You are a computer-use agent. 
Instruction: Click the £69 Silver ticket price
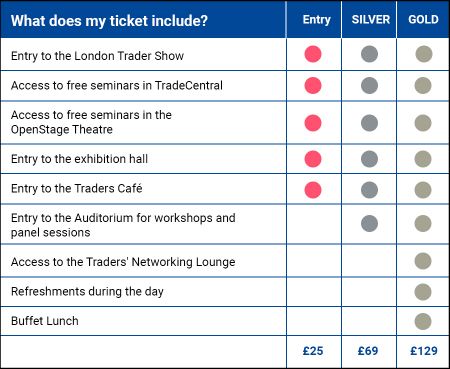tap(368, 351)
